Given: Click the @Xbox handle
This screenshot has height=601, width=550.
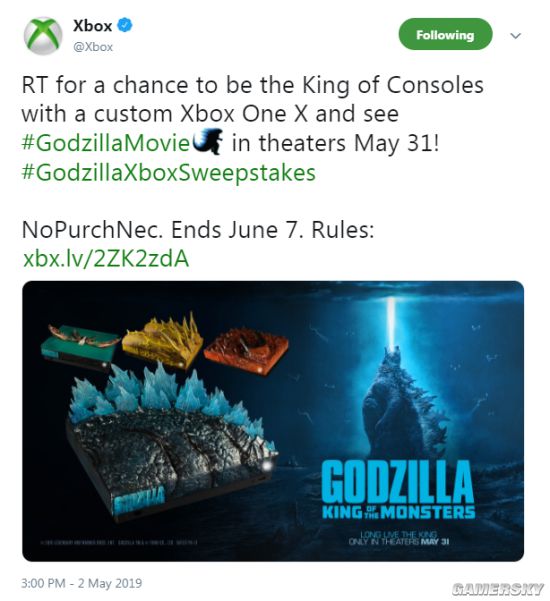Looking at the screenshot, I should coord(93,47).
